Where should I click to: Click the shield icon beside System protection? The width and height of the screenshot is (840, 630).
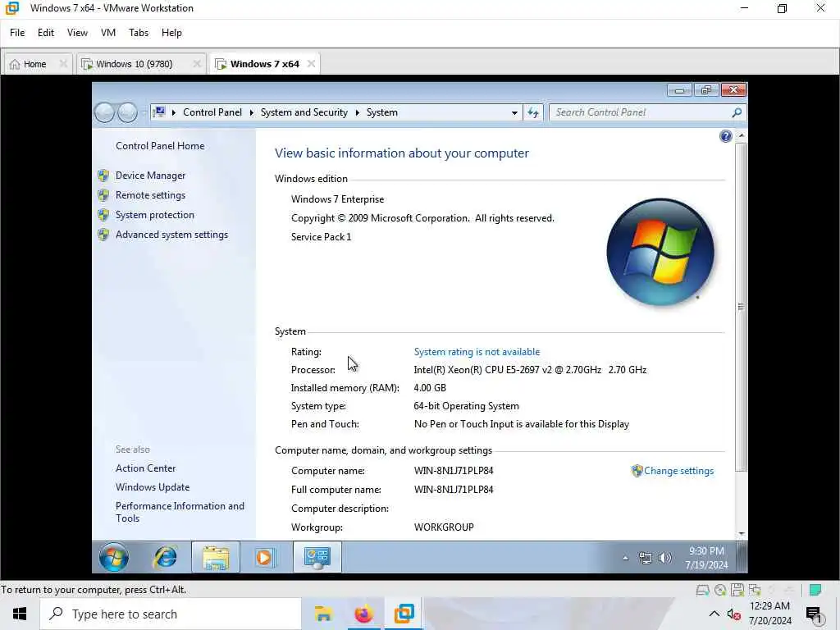tap(103, 216)
